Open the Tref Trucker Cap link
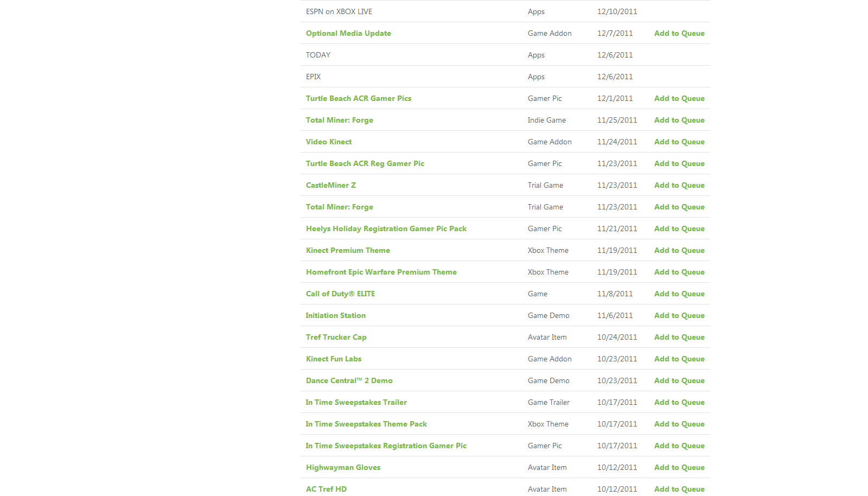 (x=336, y=337)
